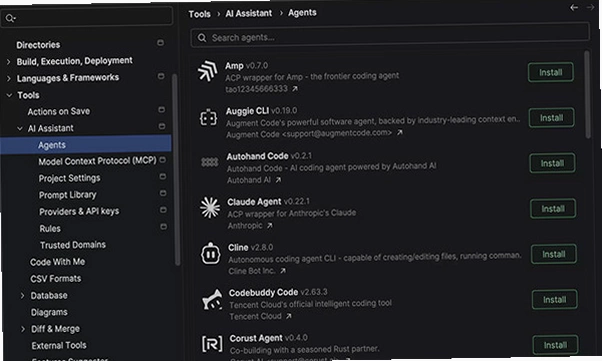Expand the Diff & Merge node

click(x=23, y=329)
